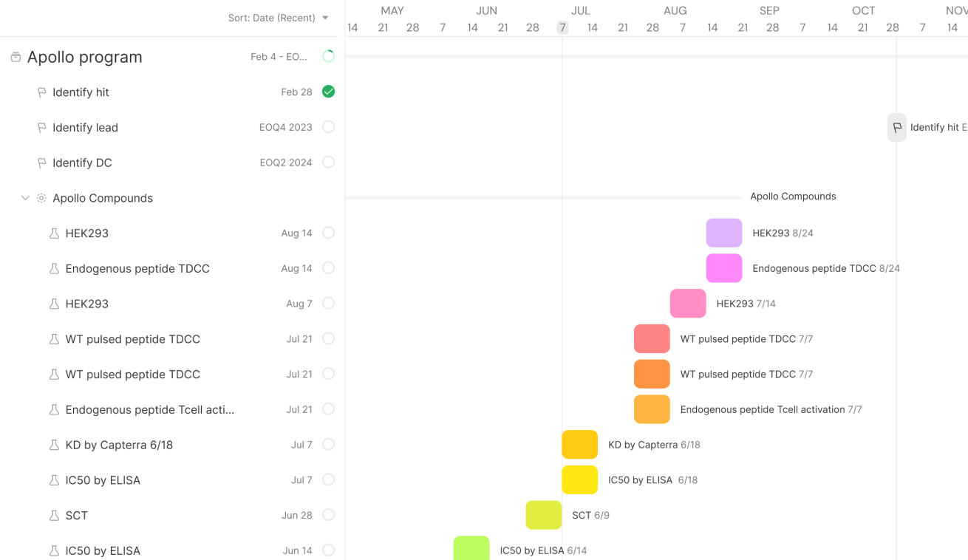
Task: Uncheck the completed Identify hit checkmark
Action: click(x=329, y=92)
